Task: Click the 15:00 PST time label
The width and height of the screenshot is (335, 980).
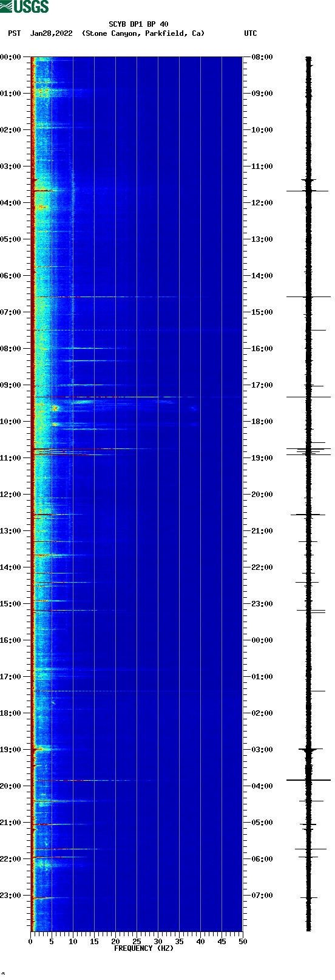Action: tap(11, 604)
